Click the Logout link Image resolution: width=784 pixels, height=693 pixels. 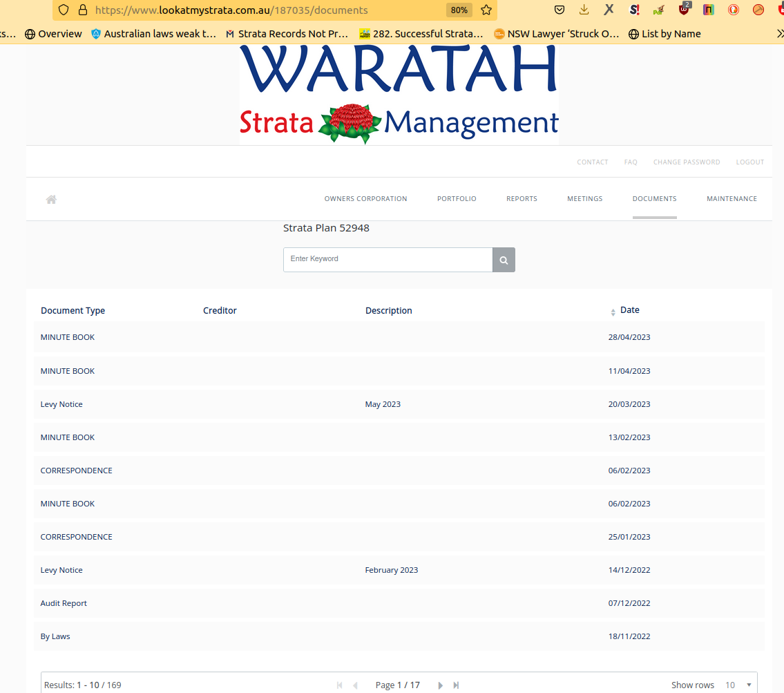click(749, 162)
